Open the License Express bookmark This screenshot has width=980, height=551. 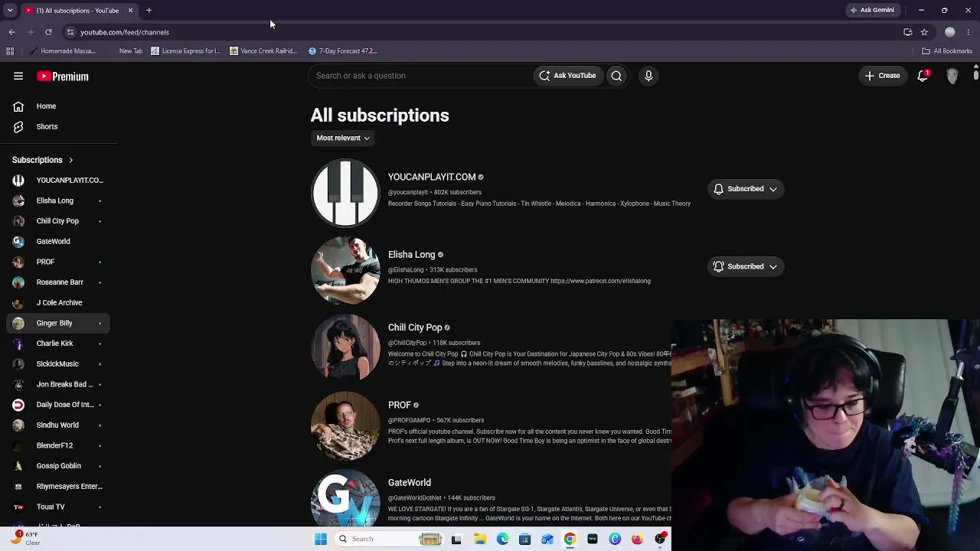click(185, 51)
